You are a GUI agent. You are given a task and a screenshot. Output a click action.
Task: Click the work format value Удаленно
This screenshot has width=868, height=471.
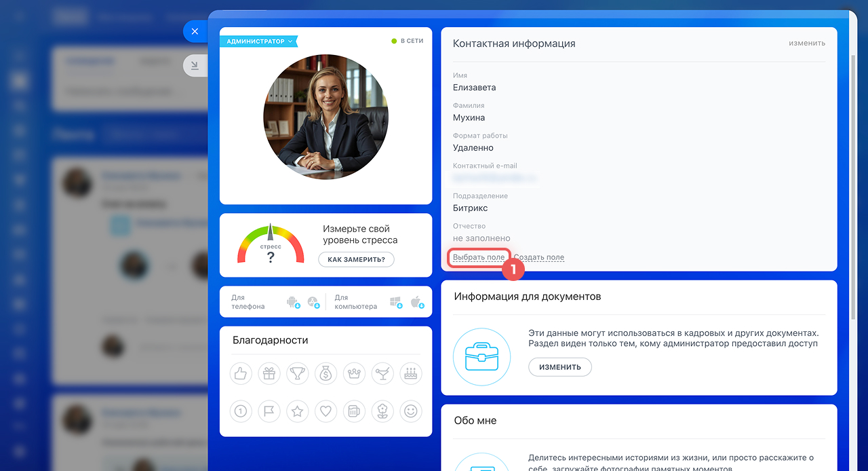(473, 148)
